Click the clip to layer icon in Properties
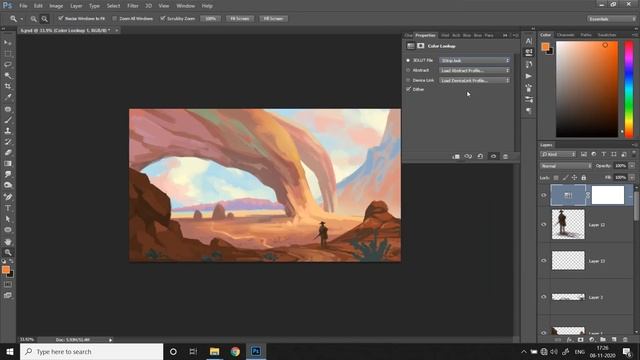Screen dimensions: 640x360 point(456,156)
